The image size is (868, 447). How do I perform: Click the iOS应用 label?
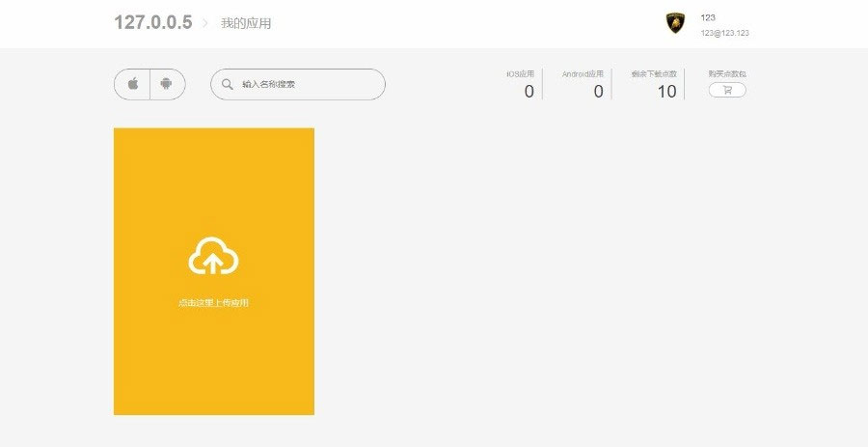(x=521, y=73)
